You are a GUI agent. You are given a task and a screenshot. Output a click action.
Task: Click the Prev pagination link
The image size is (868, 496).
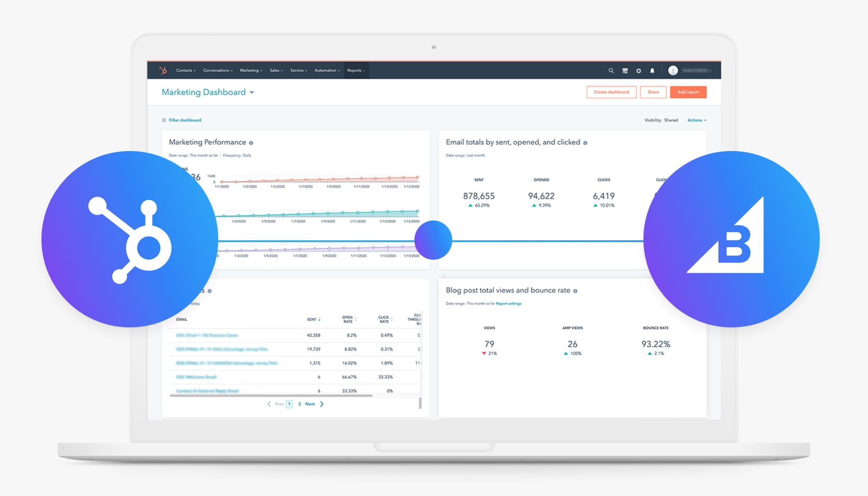point(280,404)
